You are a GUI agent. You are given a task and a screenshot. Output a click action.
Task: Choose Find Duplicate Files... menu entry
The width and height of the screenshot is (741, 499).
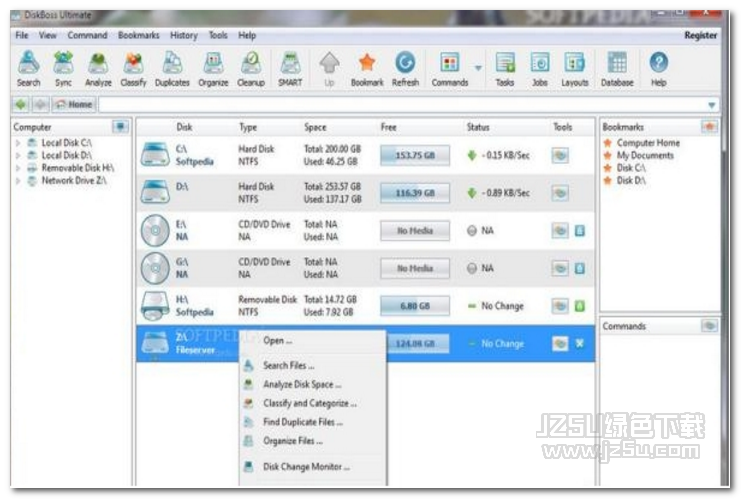[x=313, y=422]
